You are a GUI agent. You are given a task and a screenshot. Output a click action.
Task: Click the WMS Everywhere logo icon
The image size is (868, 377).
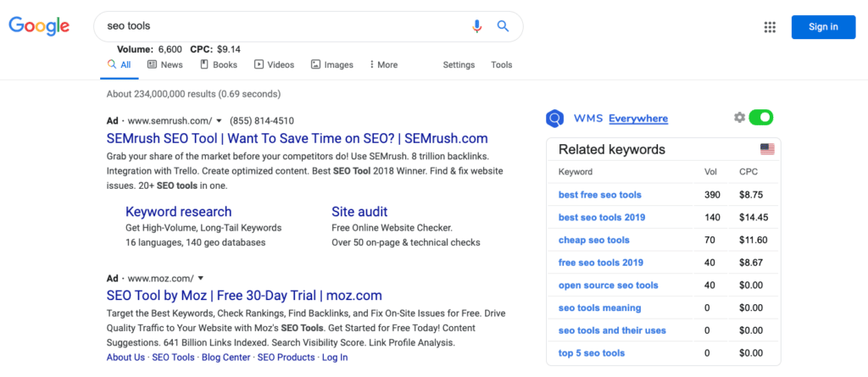pyautogui.click(x=554, y=119)
